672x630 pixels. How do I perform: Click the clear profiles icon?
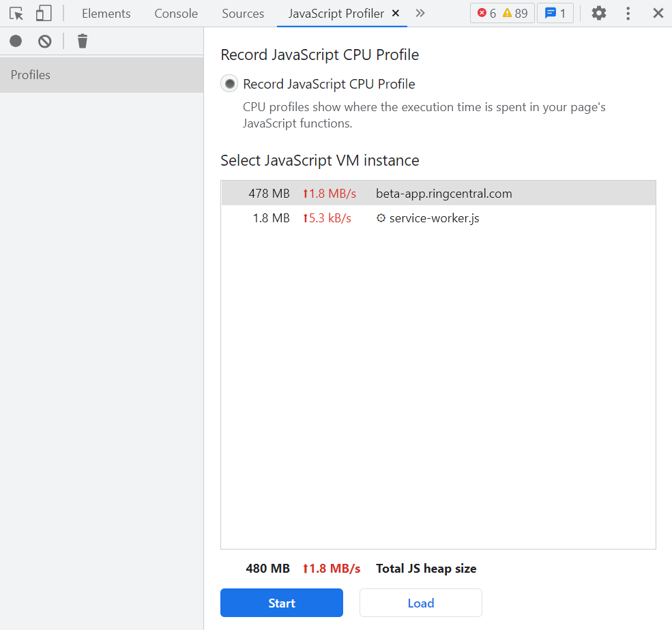[x=44, y=41]
